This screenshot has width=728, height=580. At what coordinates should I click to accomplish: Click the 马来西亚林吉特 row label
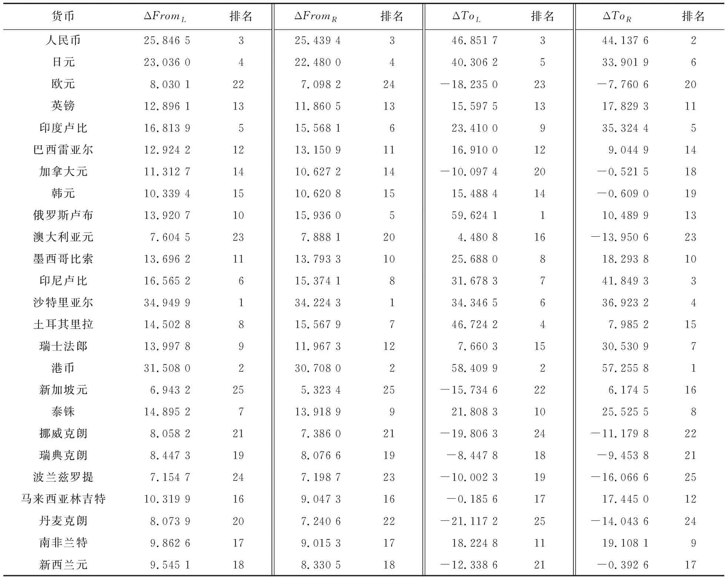tap(63, 499)
